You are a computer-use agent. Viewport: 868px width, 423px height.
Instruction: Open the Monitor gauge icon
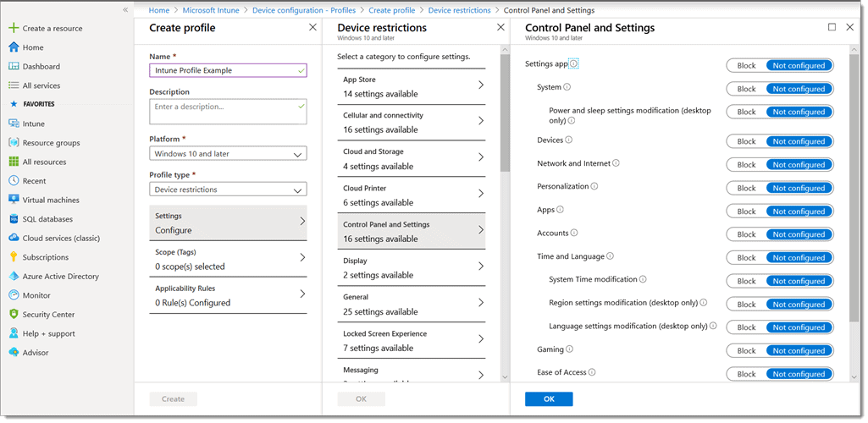pyautogui.click(x=14, y=295)
